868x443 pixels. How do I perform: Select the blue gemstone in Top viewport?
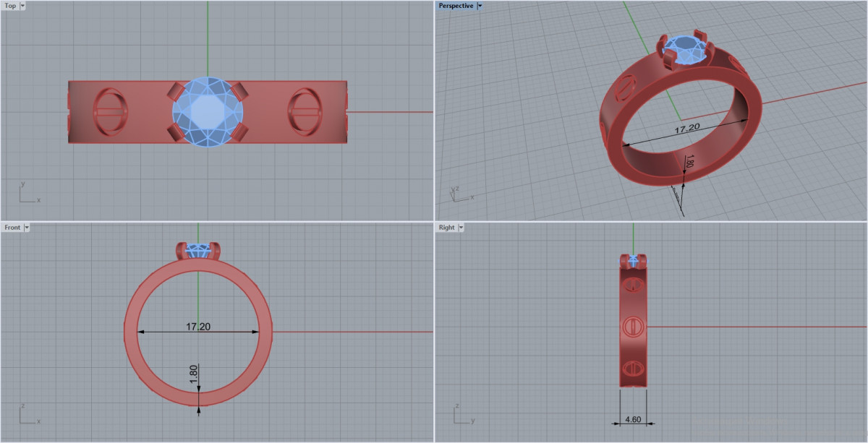click(x=208, y=112)
